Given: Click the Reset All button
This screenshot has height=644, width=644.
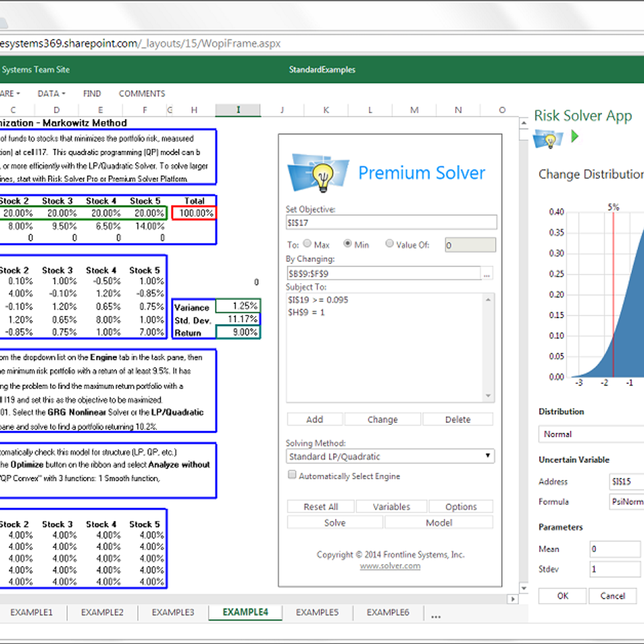Looking at the screenshot, I should click(x=321, y=507).
